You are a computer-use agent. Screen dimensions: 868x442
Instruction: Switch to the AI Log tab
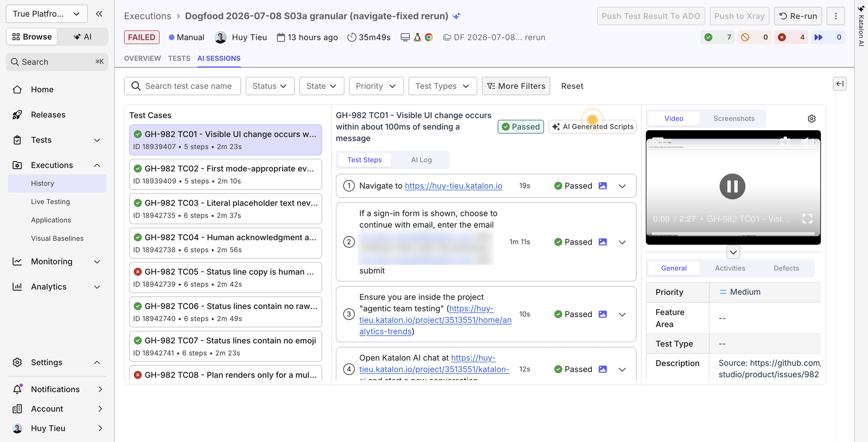point(421,160)
